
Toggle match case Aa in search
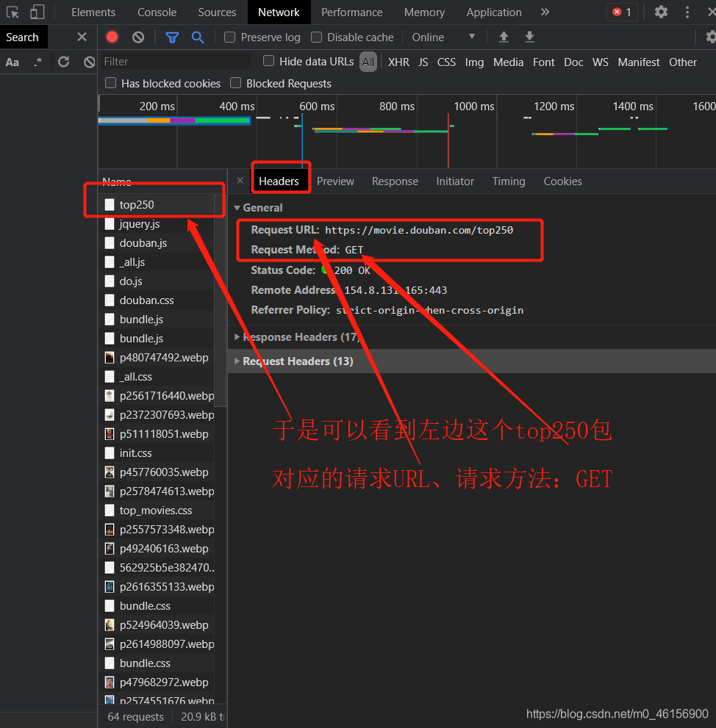[12, 62]
